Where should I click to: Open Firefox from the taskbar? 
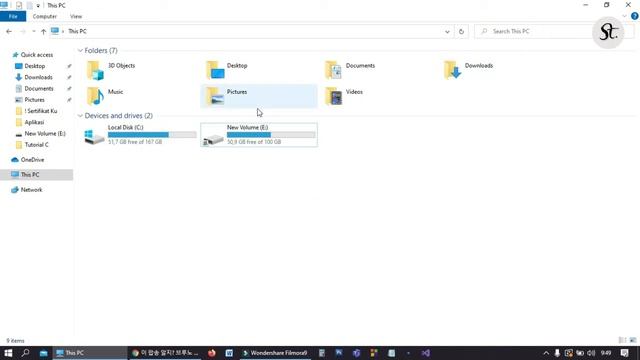coord(211,353)
